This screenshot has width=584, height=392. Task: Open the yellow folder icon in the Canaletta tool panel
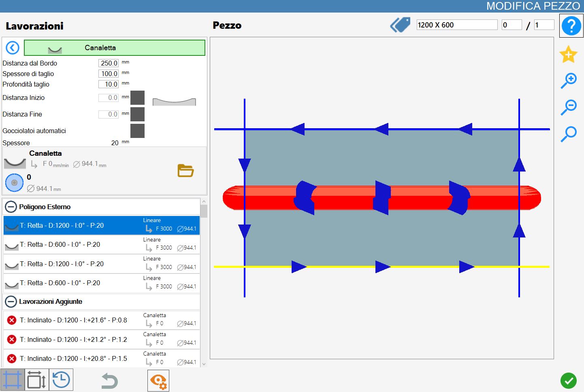pyautogui.click(x=185, y=170)
